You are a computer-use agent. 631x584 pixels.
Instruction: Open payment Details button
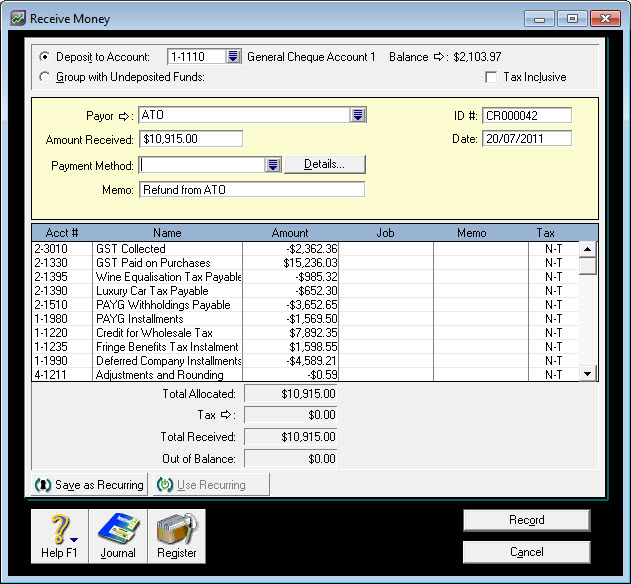pos(325,164)
